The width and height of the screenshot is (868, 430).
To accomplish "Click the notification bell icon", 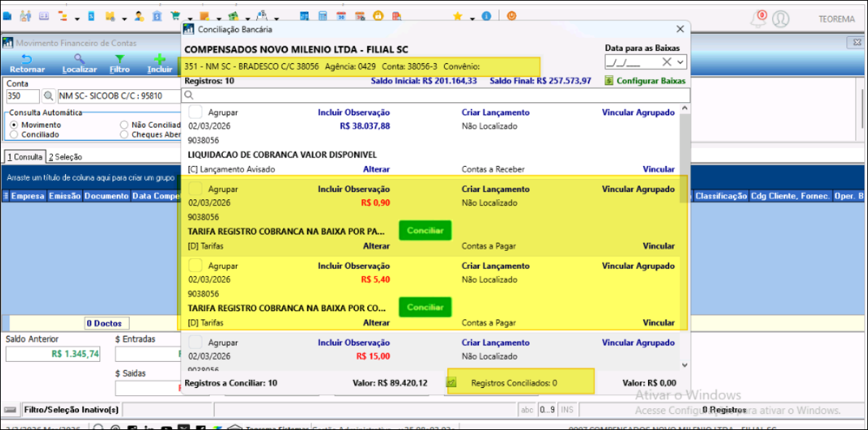I will coord(759,18).
